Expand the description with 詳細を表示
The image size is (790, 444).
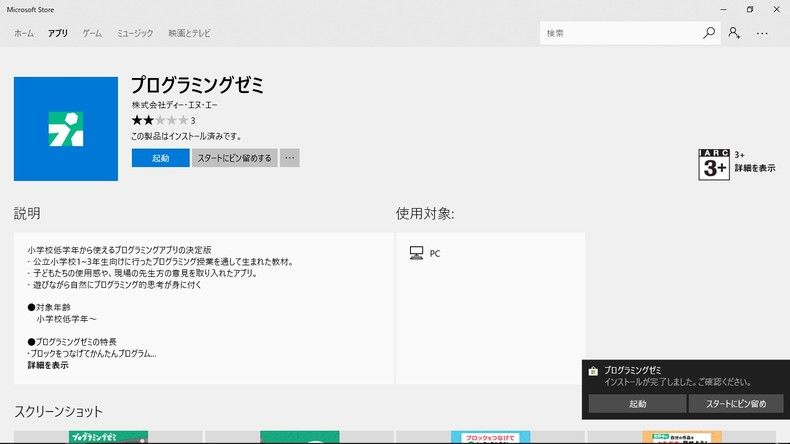click(x=48, y=365)
